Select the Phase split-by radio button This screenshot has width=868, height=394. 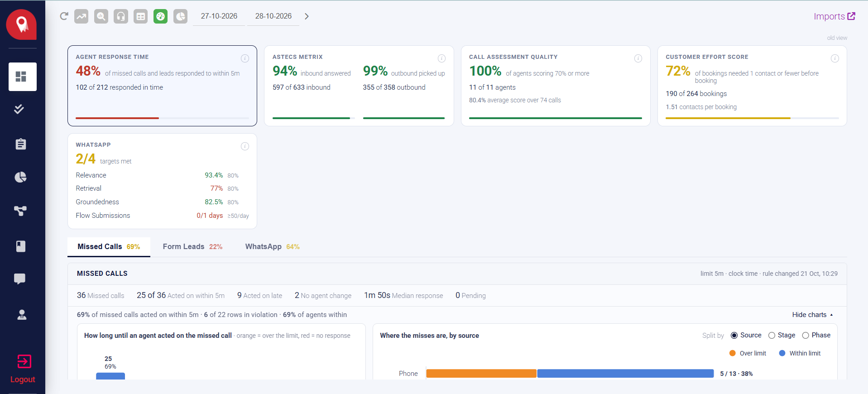click(x=806, y=336)
